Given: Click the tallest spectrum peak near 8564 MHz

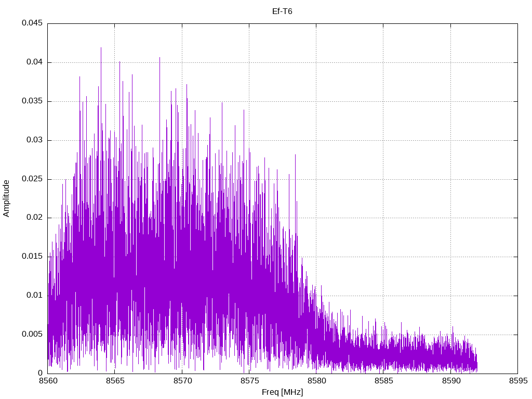Looking at the screenshot, I should (x=101, y=48).
